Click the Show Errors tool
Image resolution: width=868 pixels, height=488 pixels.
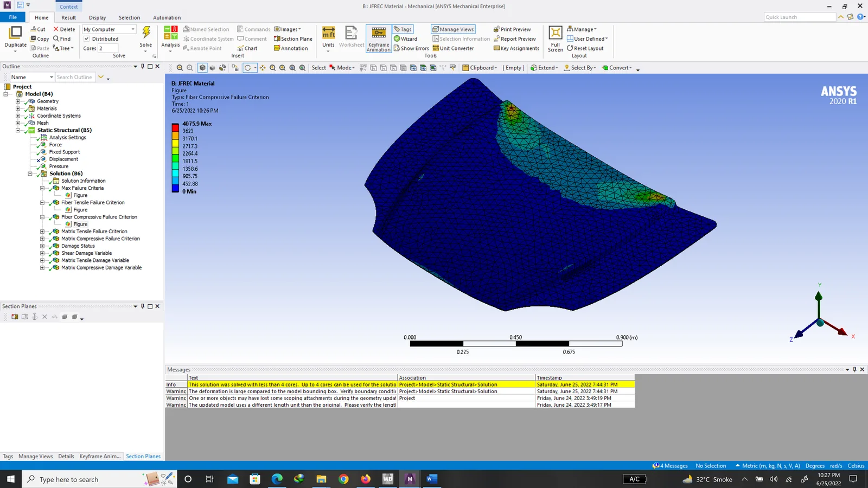[x=411, y=48]
